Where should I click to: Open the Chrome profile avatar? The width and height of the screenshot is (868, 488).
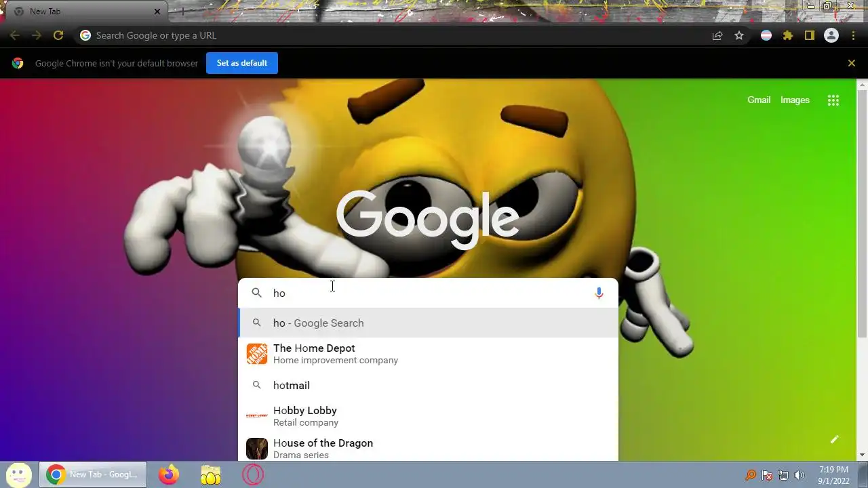point(831,35)
